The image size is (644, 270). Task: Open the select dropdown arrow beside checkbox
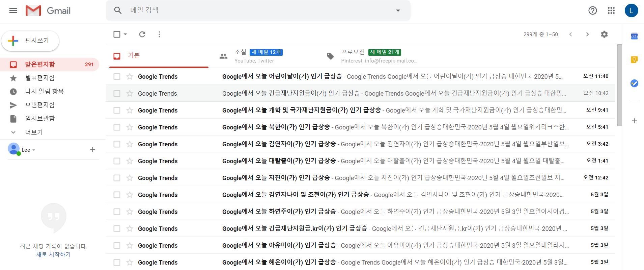(x=125, y=34)
